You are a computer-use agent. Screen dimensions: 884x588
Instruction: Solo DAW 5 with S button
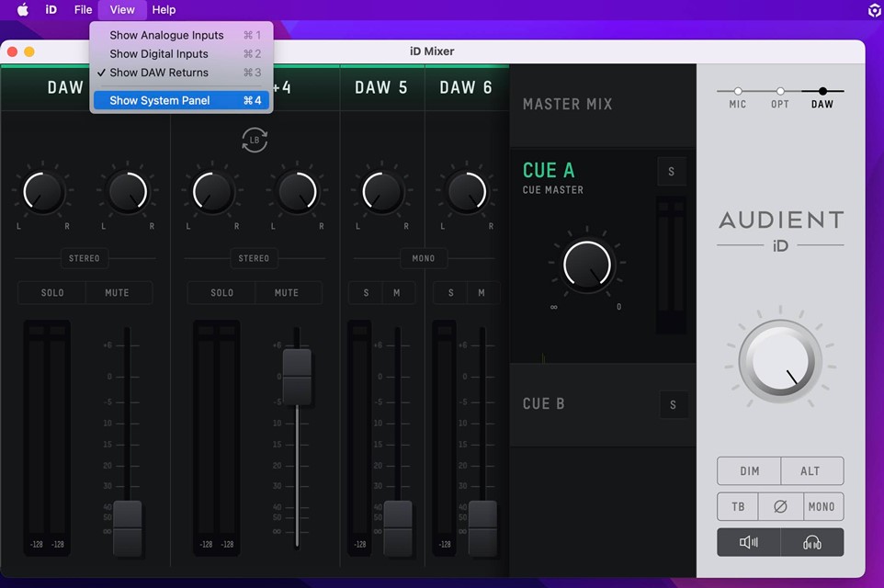click(x=366, y=292)
